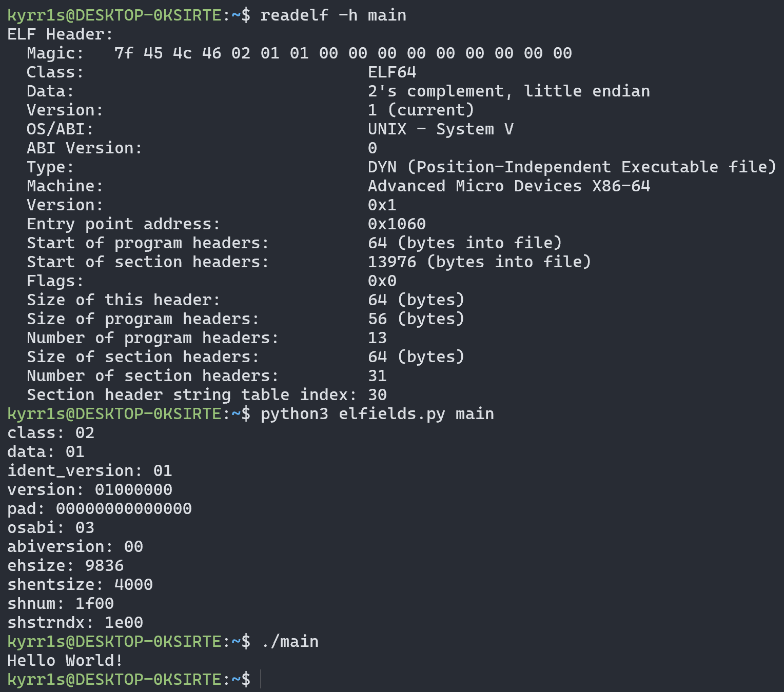The width and height of the screenshot is (784, 692).
Task: Click the 13976 section headers offset value
Action: pyautogui.click(x=392, y=262)
